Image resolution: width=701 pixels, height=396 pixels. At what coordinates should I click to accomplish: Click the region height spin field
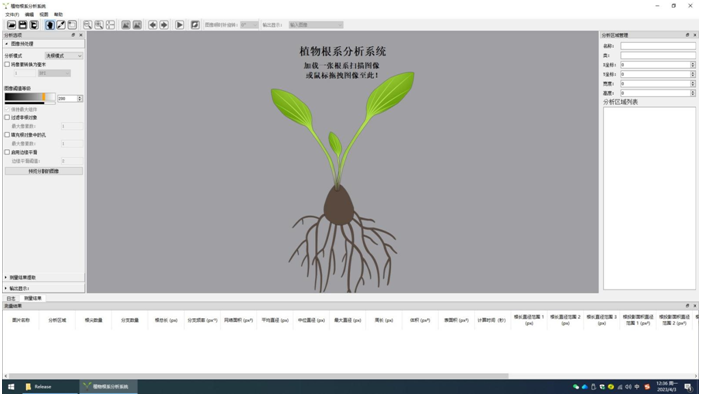(658, 93)
